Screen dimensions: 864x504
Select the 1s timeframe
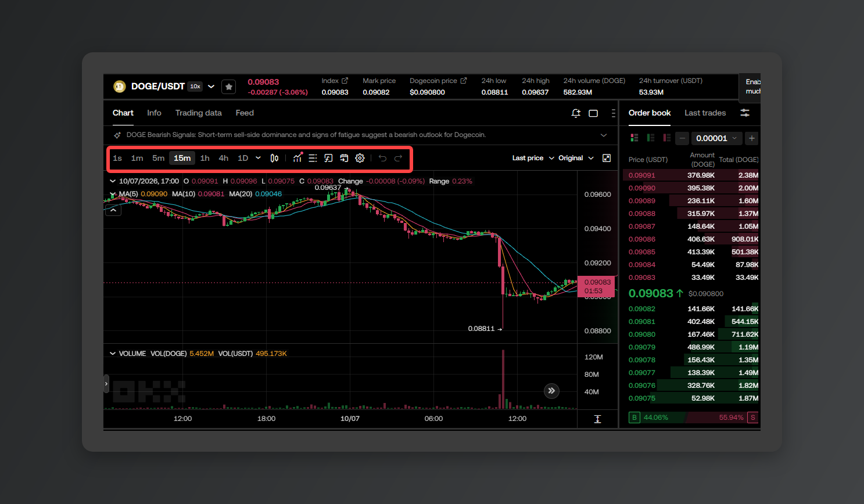pyautogui.click(x=117, y=158)
